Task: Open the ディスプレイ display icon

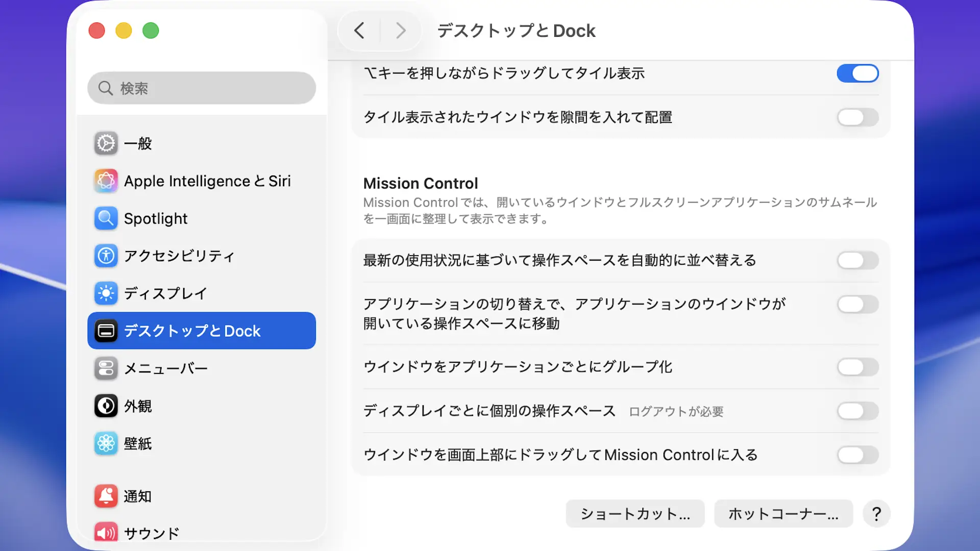Action: [106, 293]
